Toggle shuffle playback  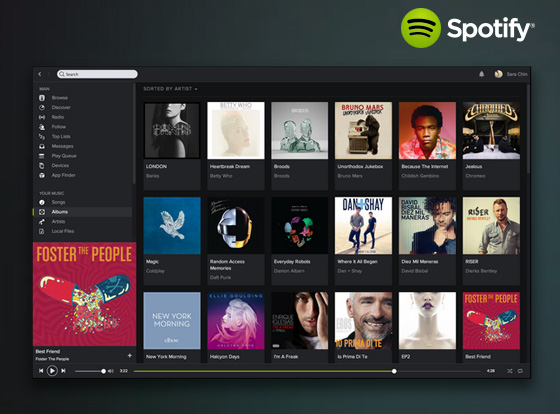tap(510, 371)
